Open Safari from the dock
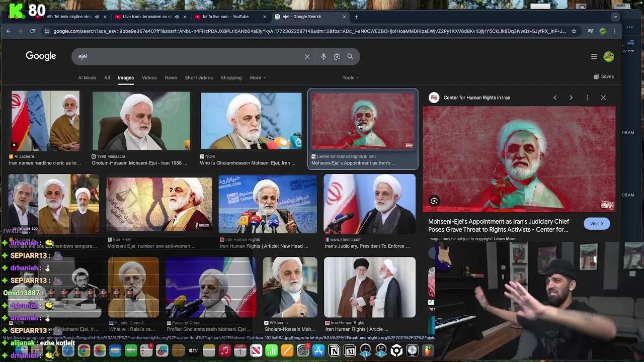 point(68,350)
